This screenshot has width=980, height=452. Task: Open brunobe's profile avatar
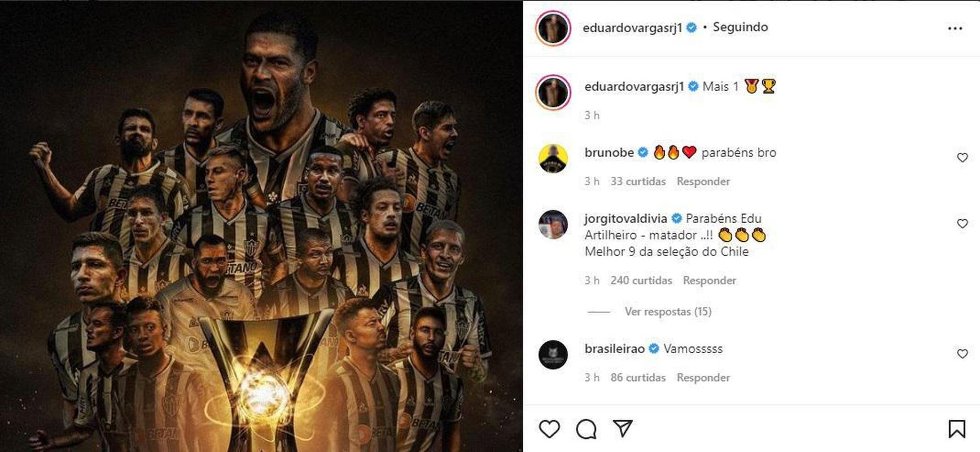click(x=553, y=158)
